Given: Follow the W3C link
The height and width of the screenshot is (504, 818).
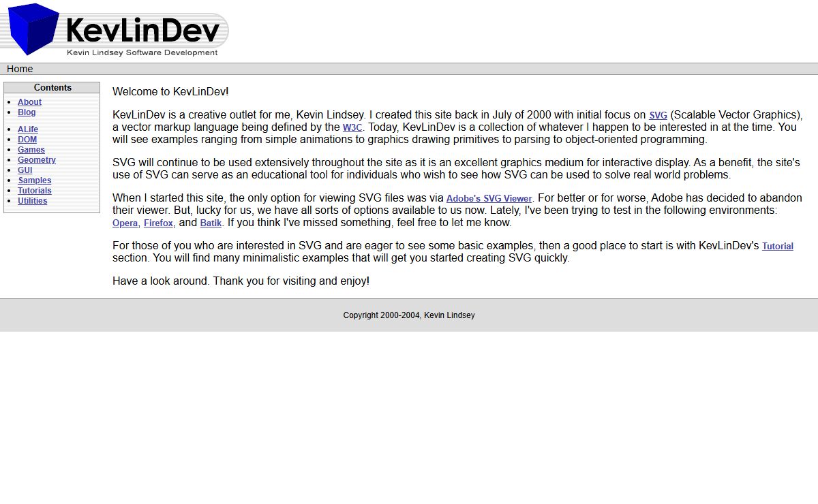Looking at the screenshot, I should coord(352,127).
